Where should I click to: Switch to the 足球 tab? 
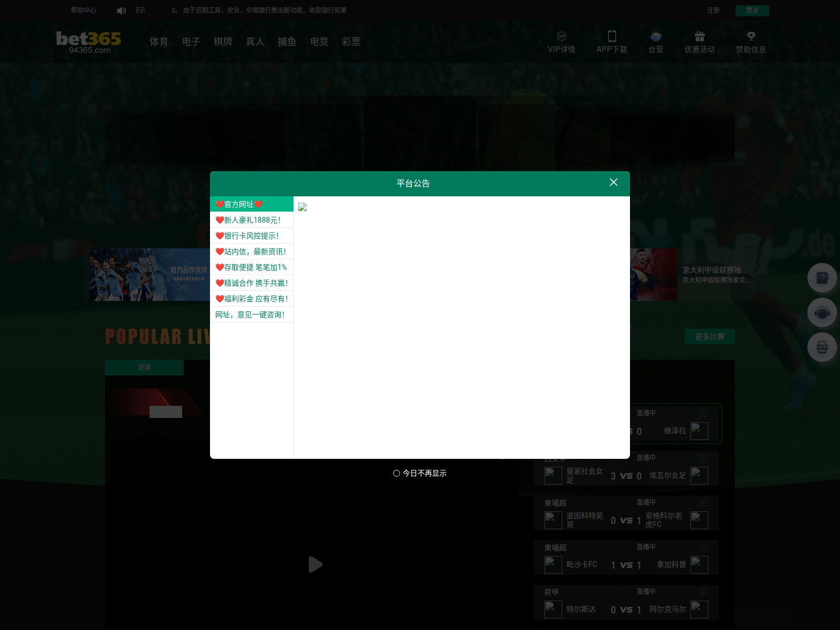pos(144,367)
